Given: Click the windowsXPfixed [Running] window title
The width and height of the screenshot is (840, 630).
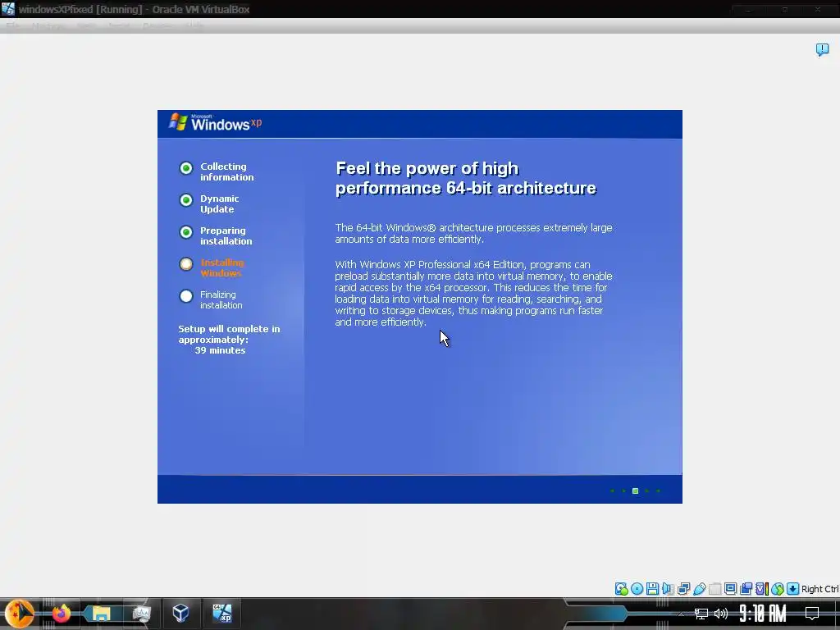Looking at the screenshot, I should point(135,9).
